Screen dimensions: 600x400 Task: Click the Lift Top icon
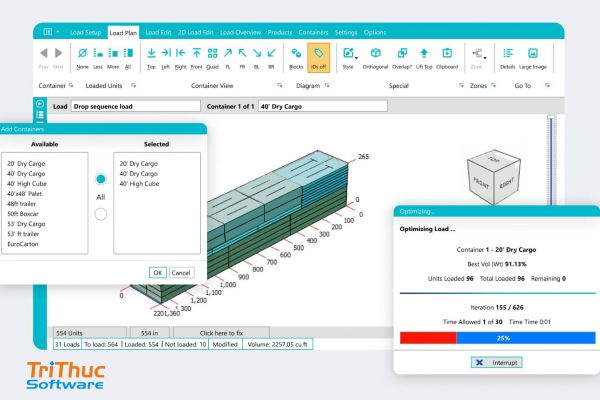click(425, 56)
